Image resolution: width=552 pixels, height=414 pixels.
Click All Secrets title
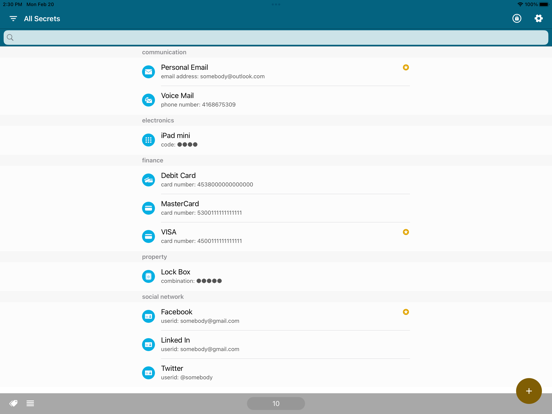point(42,19)
